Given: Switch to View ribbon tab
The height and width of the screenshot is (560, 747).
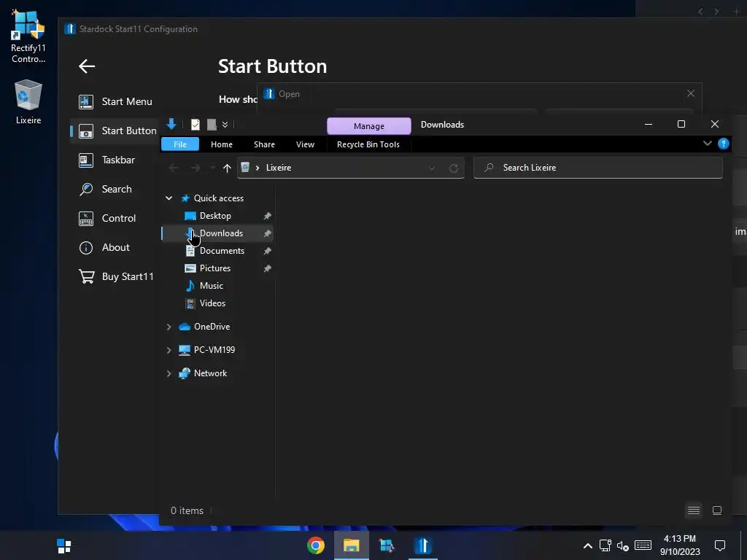Looking at the screenshot, I should 305,144.
